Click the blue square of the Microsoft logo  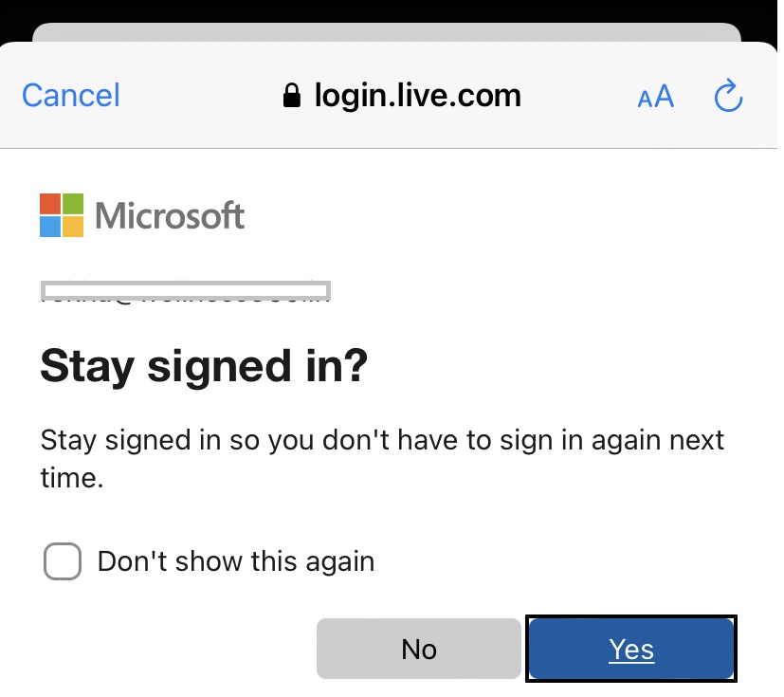50,227
